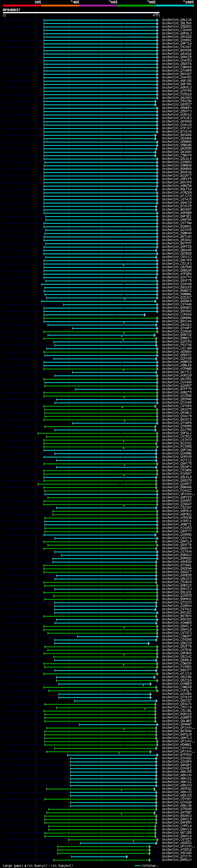The image size is (197, 868).
Task: Select the UniRef100_A7PAW8 entry
Action: 177,369
